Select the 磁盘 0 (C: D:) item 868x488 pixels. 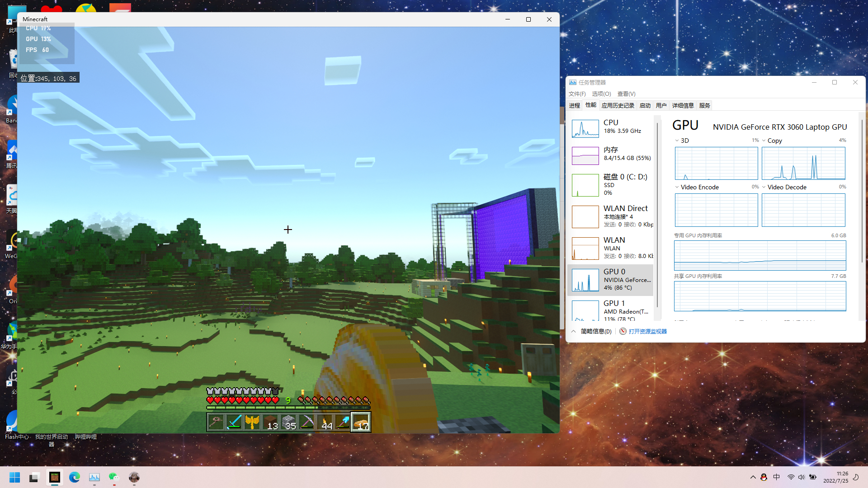610,185
